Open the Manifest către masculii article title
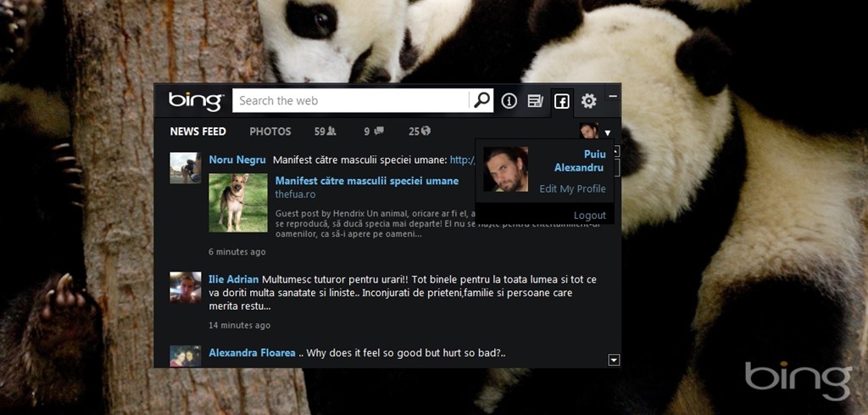Viewport: 868px width, 415px height. [x=366, y=181]
